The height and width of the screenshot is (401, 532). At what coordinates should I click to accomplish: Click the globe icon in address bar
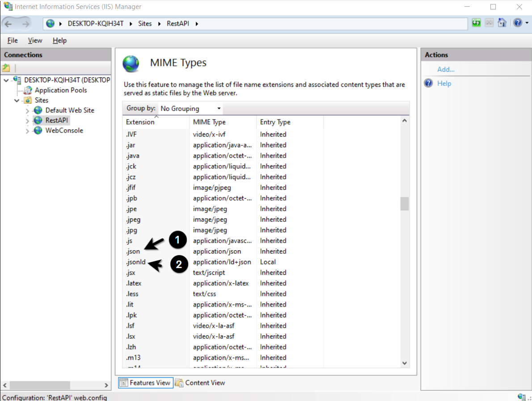pyautogui.click(x=50, y=23)
